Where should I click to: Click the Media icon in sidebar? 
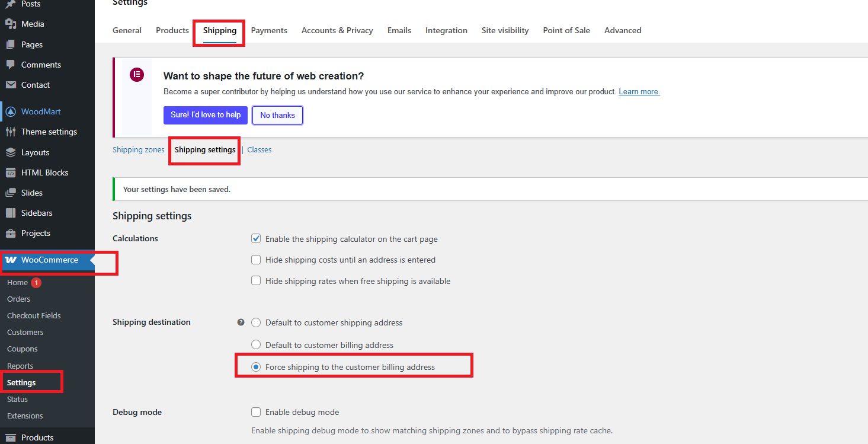point(11,24)
